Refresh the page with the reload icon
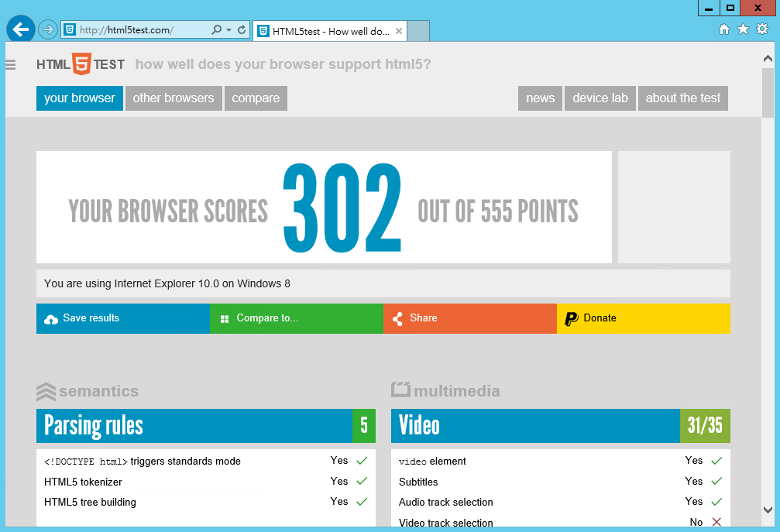 [x=242, y=30]
